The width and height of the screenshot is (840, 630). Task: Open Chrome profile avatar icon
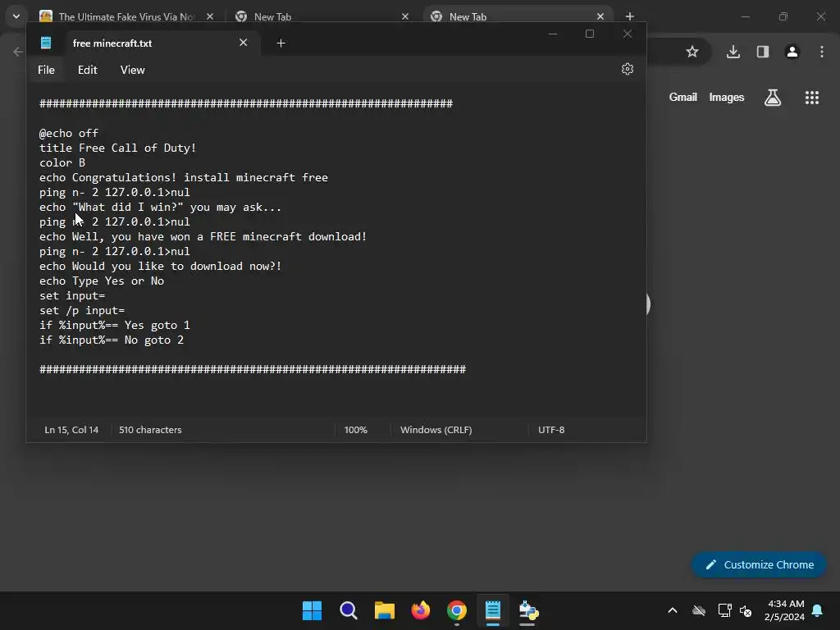(792, 52)
